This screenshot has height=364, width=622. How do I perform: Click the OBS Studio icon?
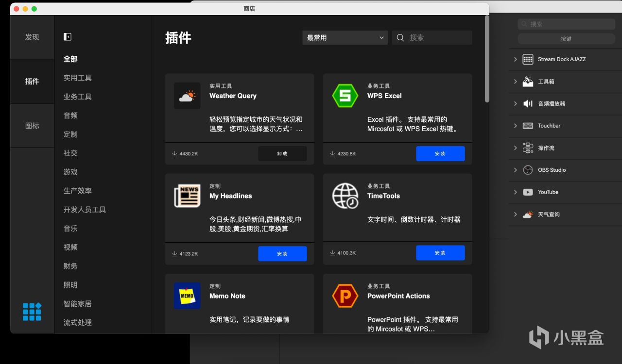coord(528,170)
